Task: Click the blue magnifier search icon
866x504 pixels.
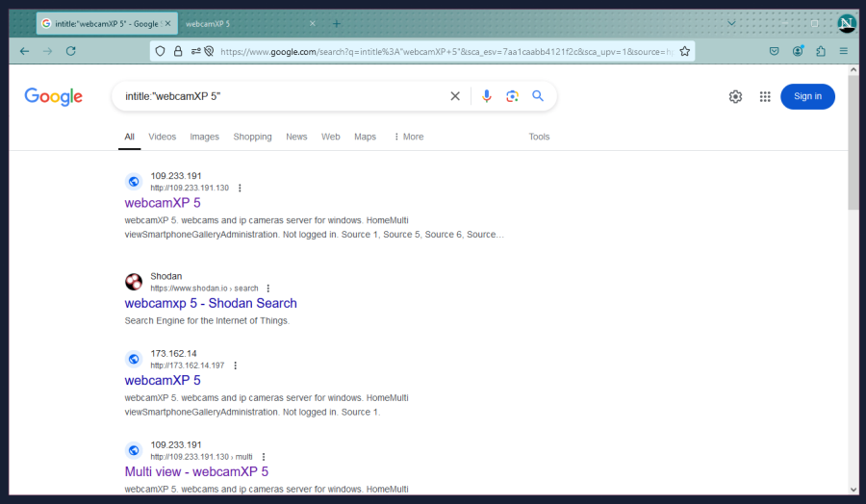Action: (x=538, y=96)
